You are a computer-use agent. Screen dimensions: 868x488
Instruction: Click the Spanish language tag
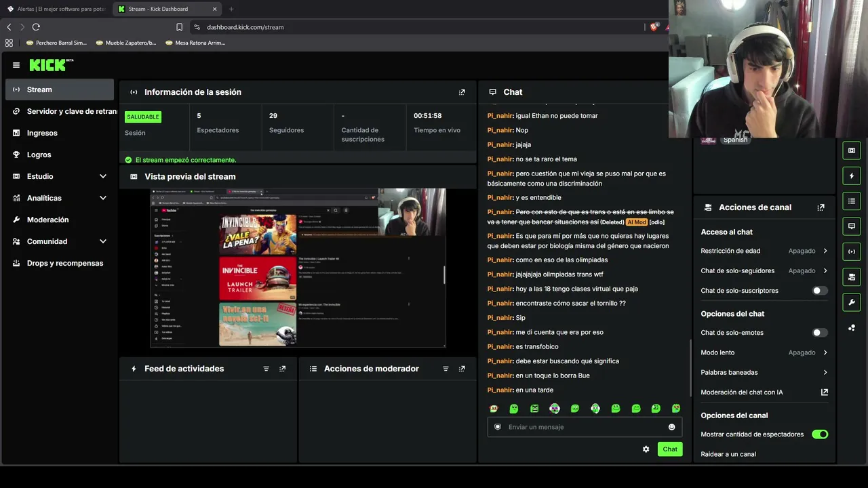[735, 140]
